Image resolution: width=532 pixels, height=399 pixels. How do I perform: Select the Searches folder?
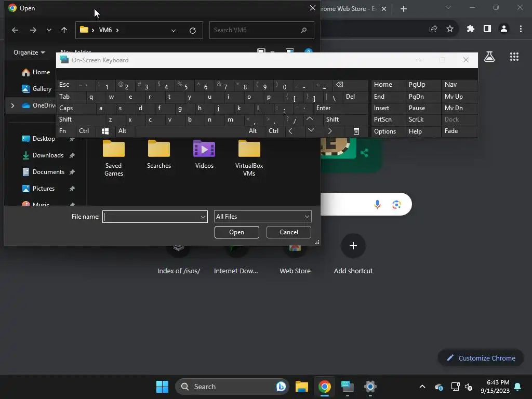(159, 154)
